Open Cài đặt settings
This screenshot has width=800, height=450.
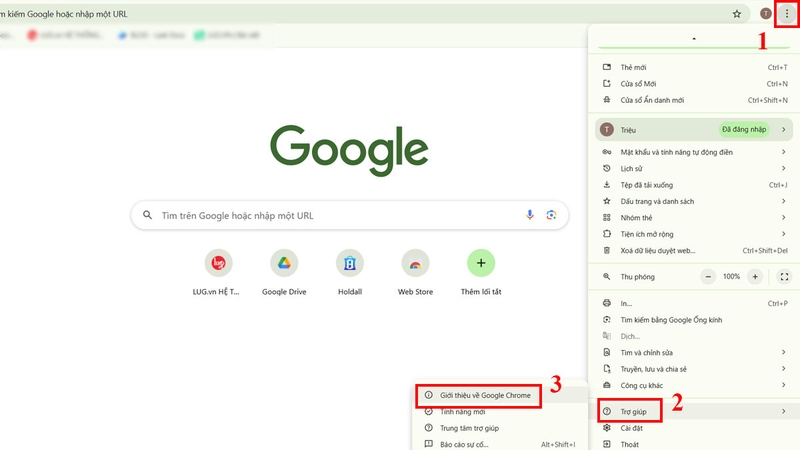[x=694, y=428]
